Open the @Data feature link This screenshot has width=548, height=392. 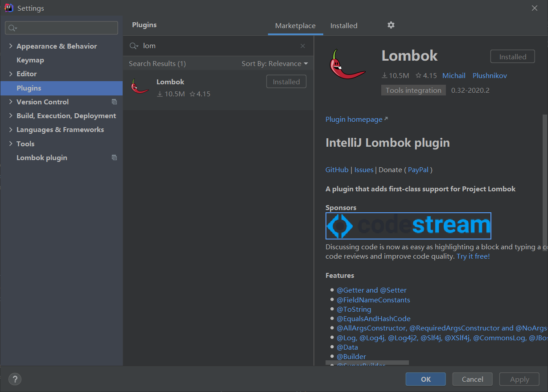coord(347,347)
